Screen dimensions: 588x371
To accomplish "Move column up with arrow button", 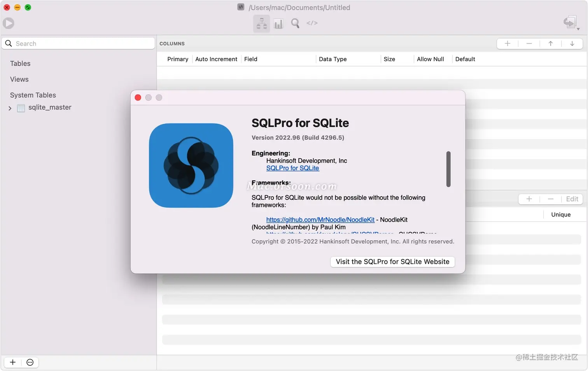I will 551,44.
